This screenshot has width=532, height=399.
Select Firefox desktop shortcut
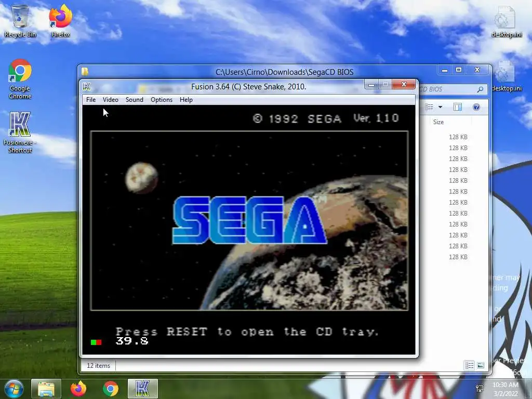click(61, 21)
